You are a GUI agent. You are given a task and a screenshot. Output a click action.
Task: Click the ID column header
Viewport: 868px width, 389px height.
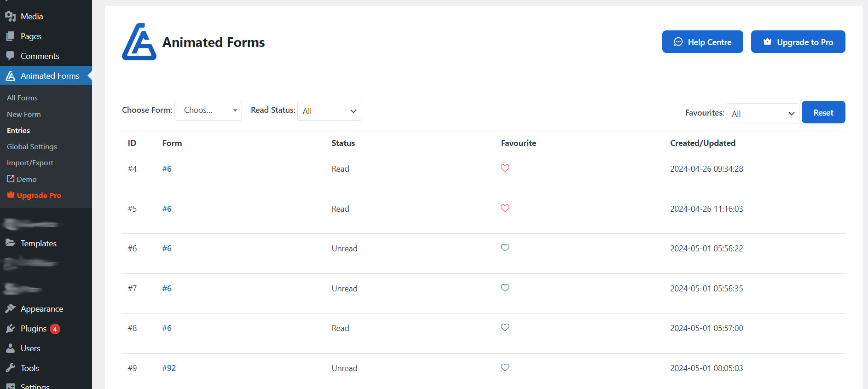pos(132,143)
